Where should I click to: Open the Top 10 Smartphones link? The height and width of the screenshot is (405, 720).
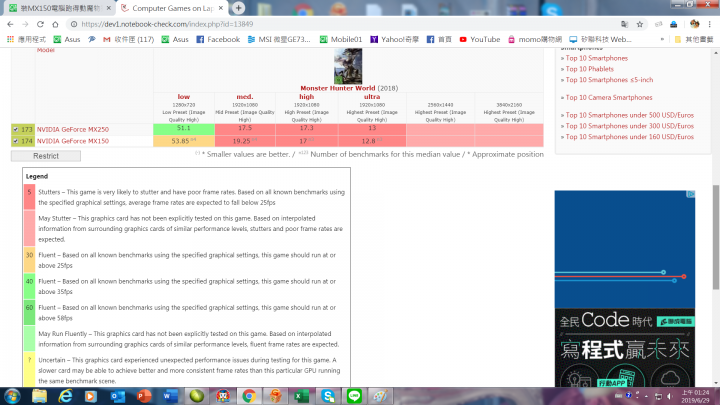coord(596,58)
